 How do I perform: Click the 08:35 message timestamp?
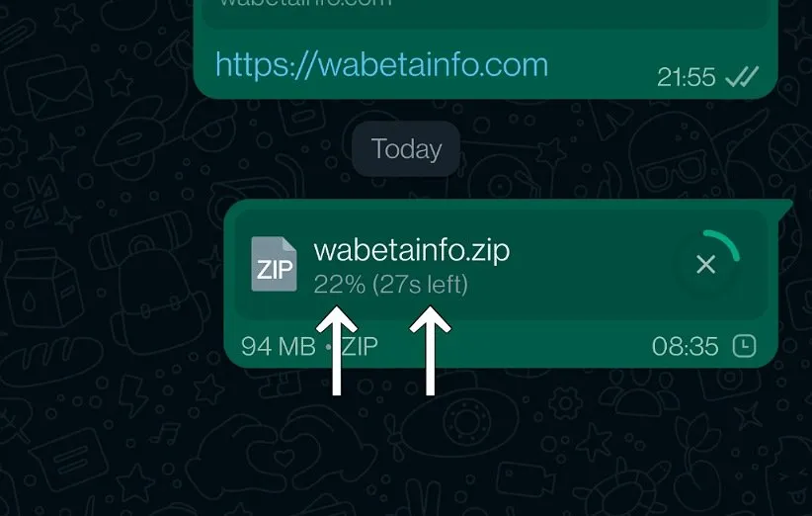(686, 347)
